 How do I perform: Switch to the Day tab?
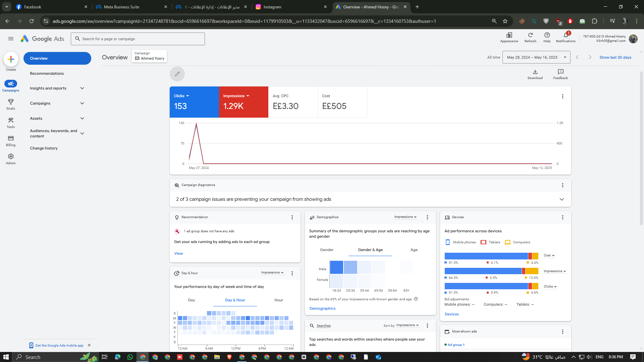pos(192,300)
